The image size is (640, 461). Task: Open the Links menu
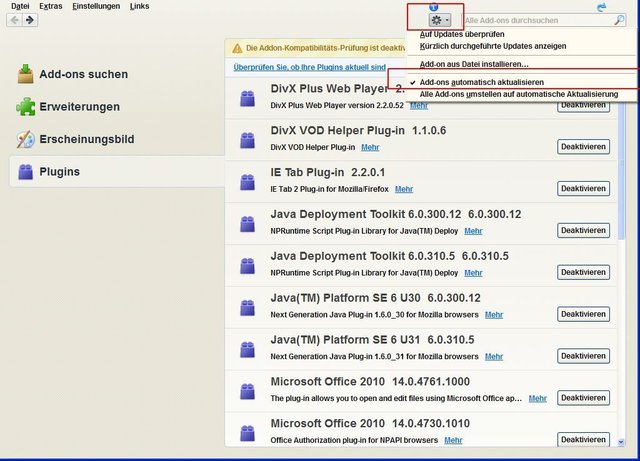point(139,6)
